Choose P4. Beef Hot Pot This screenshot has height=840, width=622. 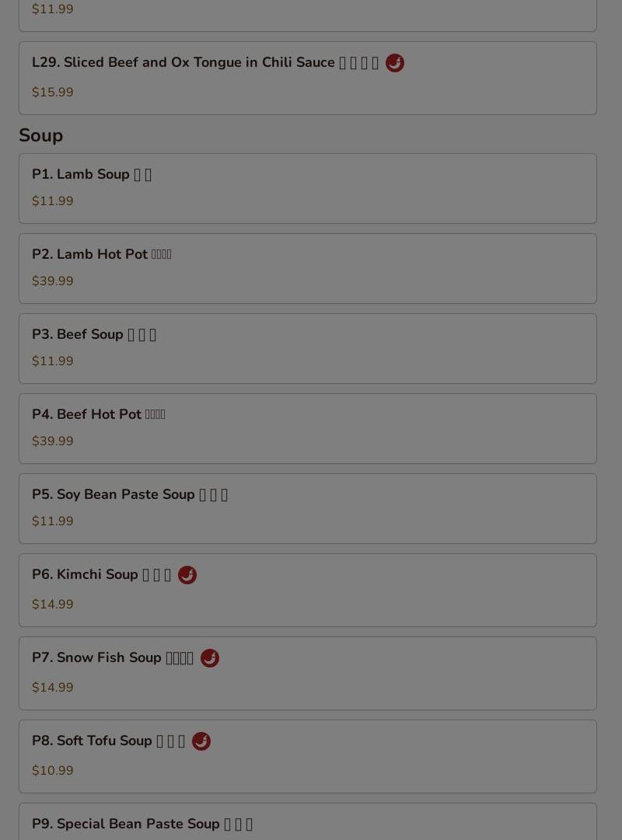pos(98,415)
